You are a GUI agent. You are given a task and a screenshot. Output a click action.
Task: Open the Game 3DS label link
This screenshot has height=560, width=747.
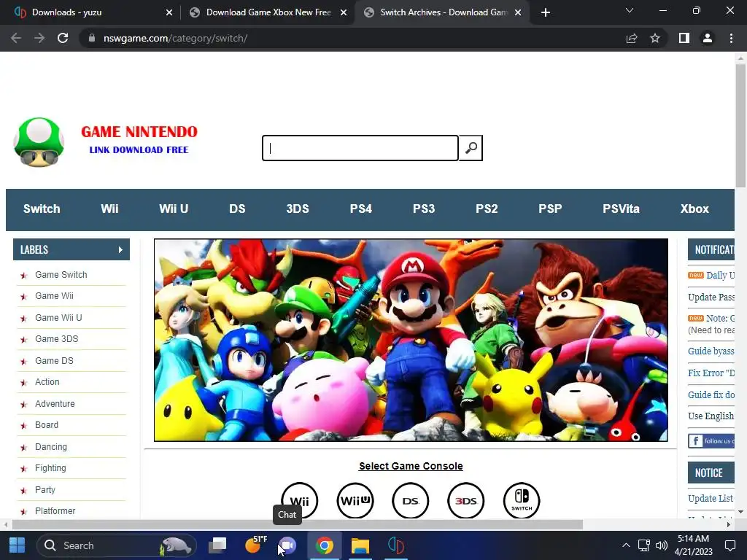57,339
